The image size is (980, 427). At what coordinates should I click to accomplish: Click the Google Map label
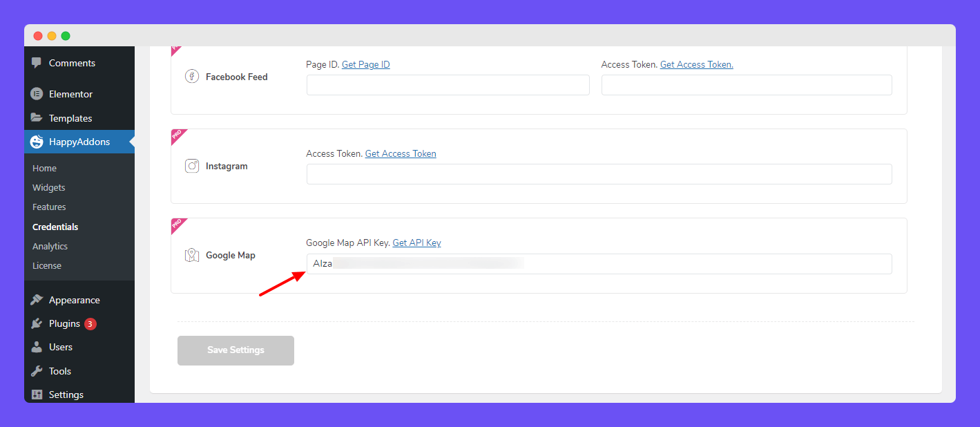pos(231,255)
